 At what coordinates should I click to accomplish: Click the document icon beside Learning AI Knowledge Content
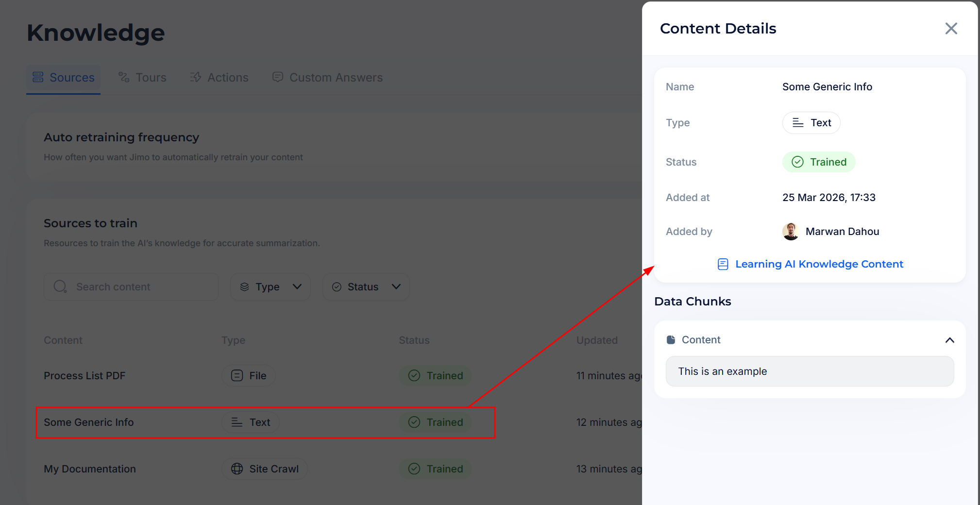click(x=723, y=264)
